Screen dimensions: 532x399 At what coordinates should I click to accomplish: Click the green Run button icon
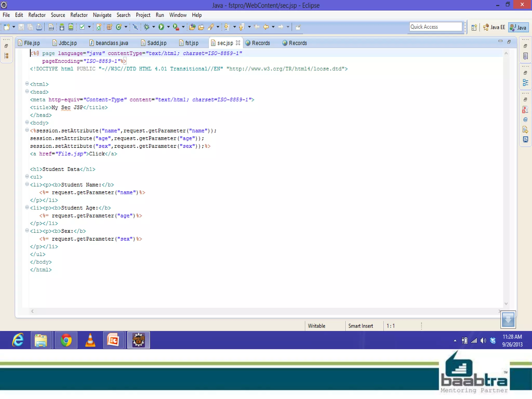(161, 27)
